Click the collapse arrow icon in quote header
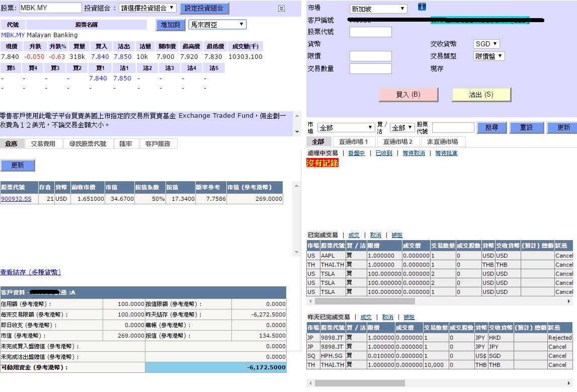The width and height of the screenshot is (577, 392). [x=282, y=9]
